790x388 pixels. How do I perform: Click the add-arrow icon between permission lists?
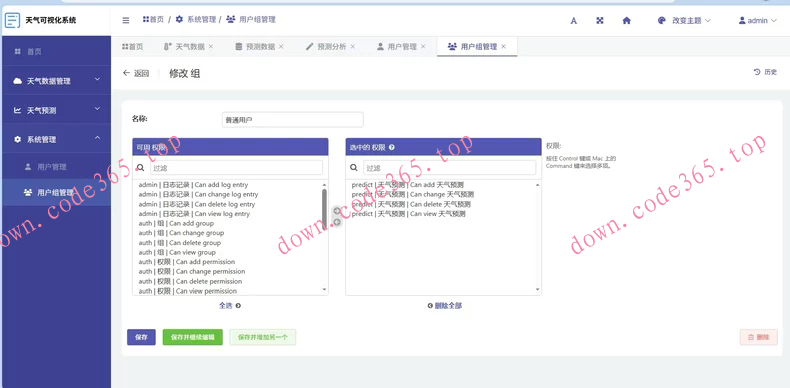337,211
